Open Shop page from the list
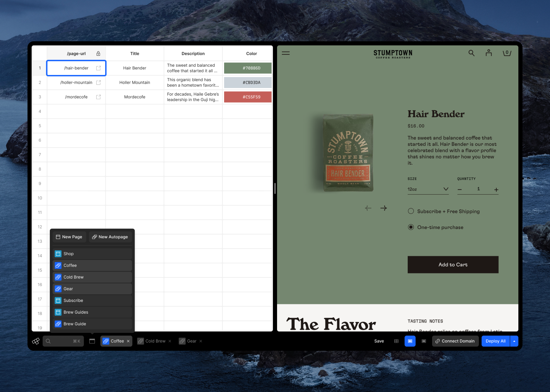The width and height of the screenshot is (550, 392). [92, 254]
